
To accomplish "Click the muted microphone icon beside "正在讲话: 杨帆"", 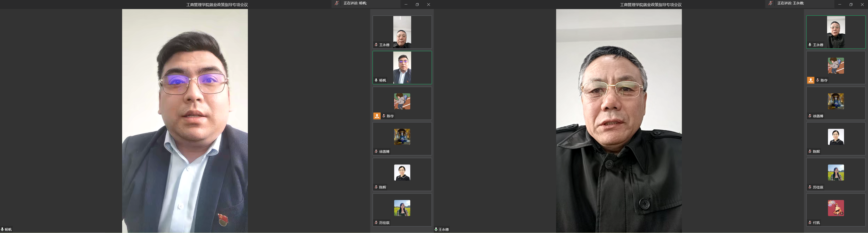I will [337, 3].
